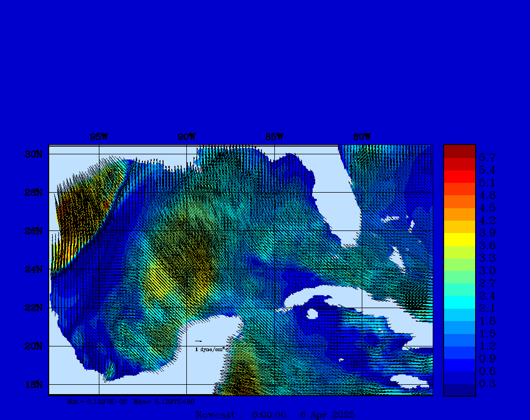The image size is (530, 420).
Task: Click the 3.6 value on the color scale
Action: click(x=487, y=245)
